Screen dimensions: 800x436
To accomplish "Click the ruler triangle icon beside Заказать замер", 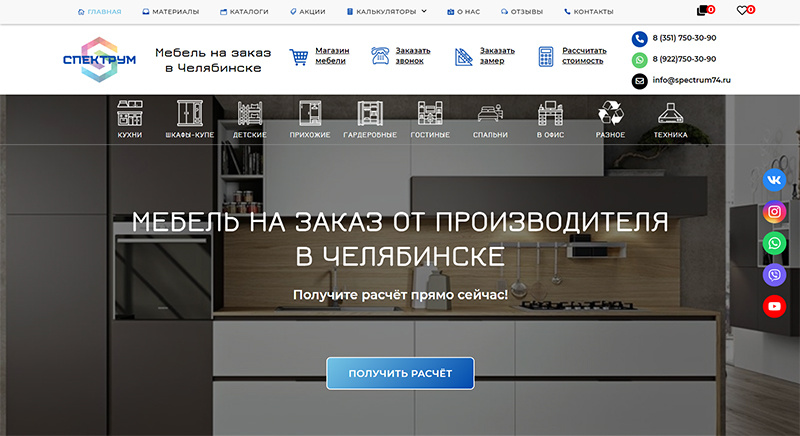I will (463, 57).
